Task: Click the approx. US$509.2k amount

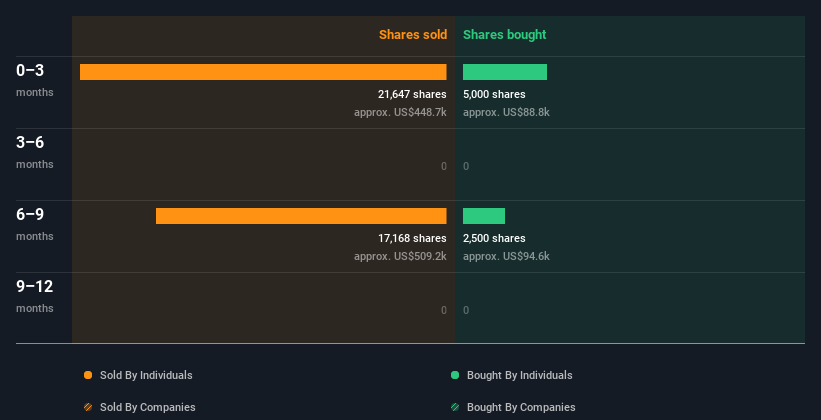Action: click(x=401, y=256)
